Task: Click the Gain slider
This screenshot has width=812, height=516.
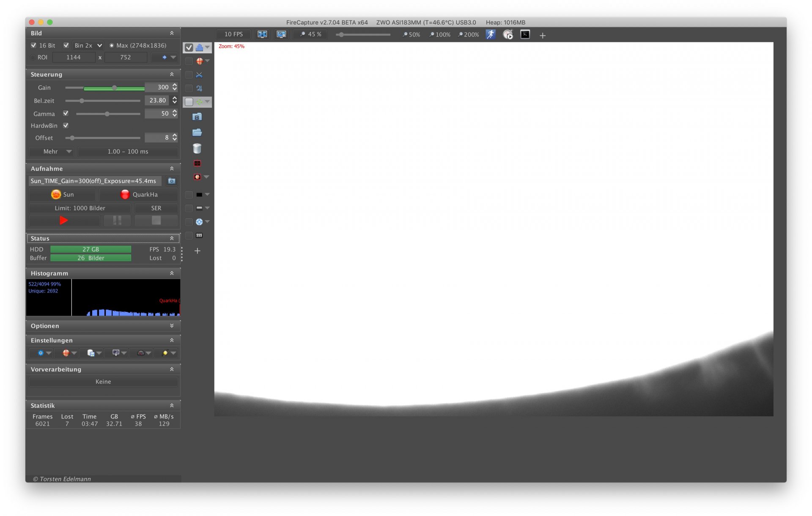Action: coord(105,88)
